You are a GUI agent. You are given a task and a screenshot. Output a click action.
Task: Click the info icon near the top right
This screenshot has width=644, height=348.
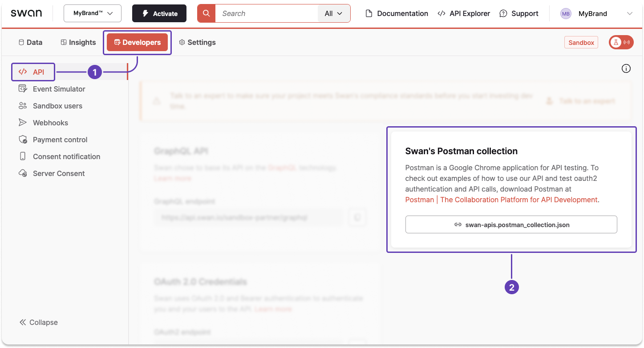pos(626,68)
